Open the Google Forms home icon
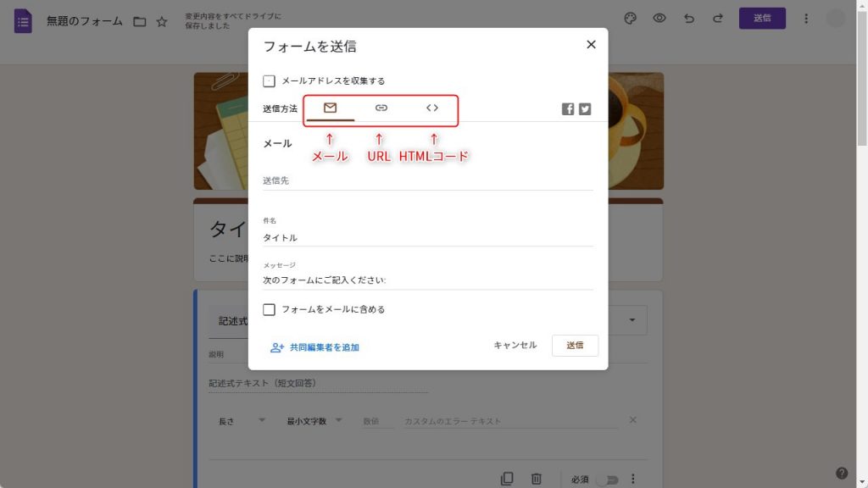This screenshot has width=868, height=488. pyautogui.click(x=23, y=21)
